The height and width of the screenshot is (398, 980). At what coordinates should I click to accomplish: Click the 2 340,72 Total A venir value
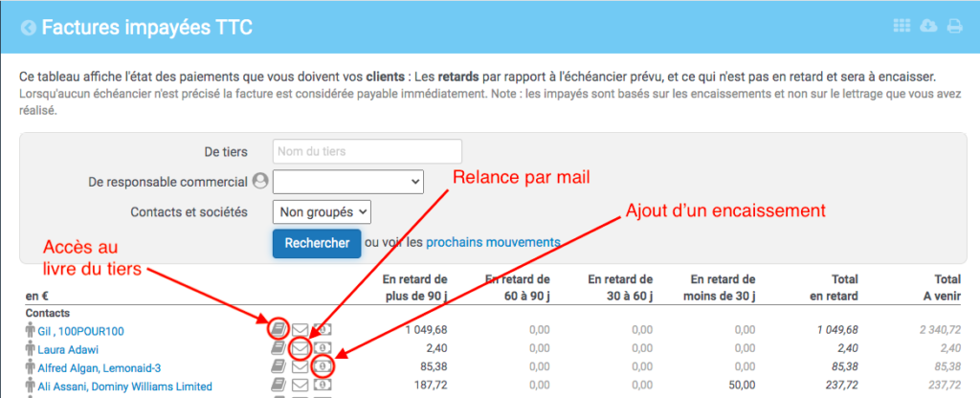940,329
